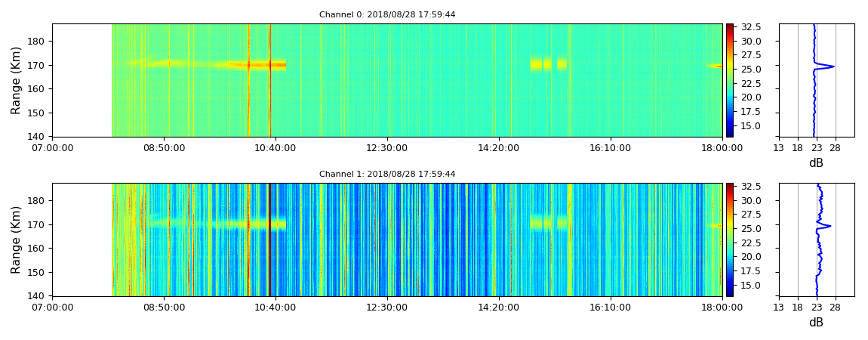Click the 23 tick under Channel 1 profile
Screen dimensions: 868x340
(817, 308)
